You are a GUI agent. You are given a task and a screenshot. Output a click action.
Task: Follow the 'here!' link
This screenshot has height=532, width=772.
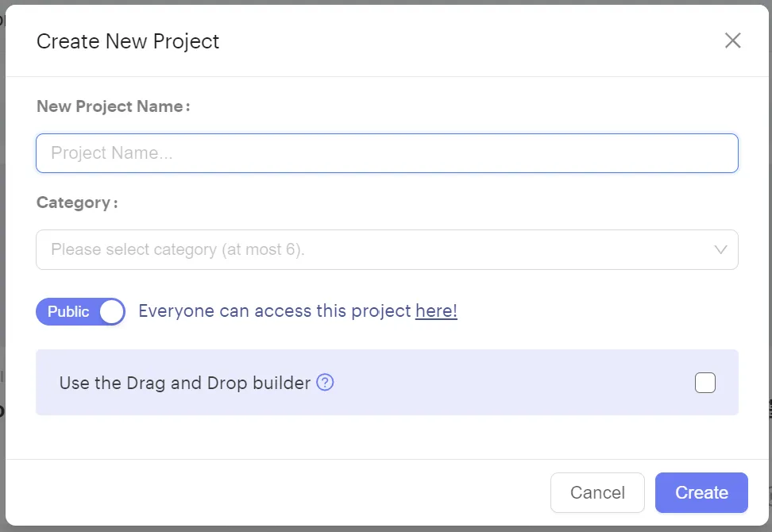pyautogui.click(x=436, y=311)
